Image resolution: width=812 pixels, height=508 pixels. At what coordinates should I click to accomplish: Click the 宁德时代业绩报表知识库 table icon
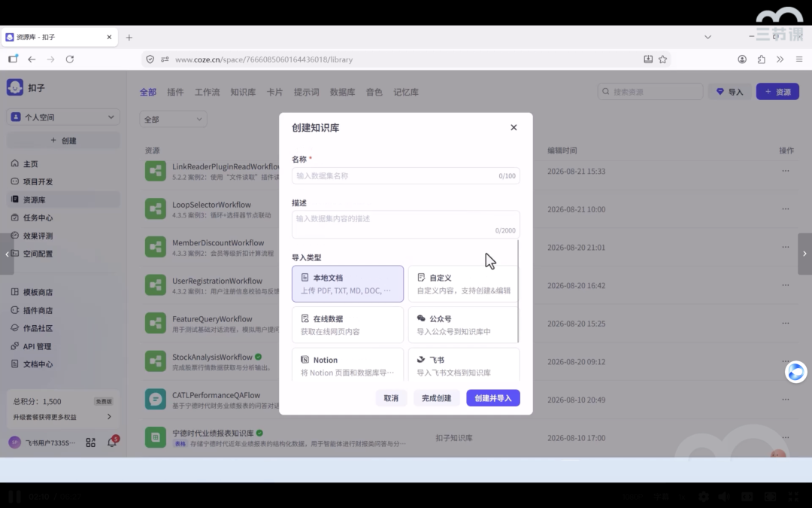tap(156, 437)
